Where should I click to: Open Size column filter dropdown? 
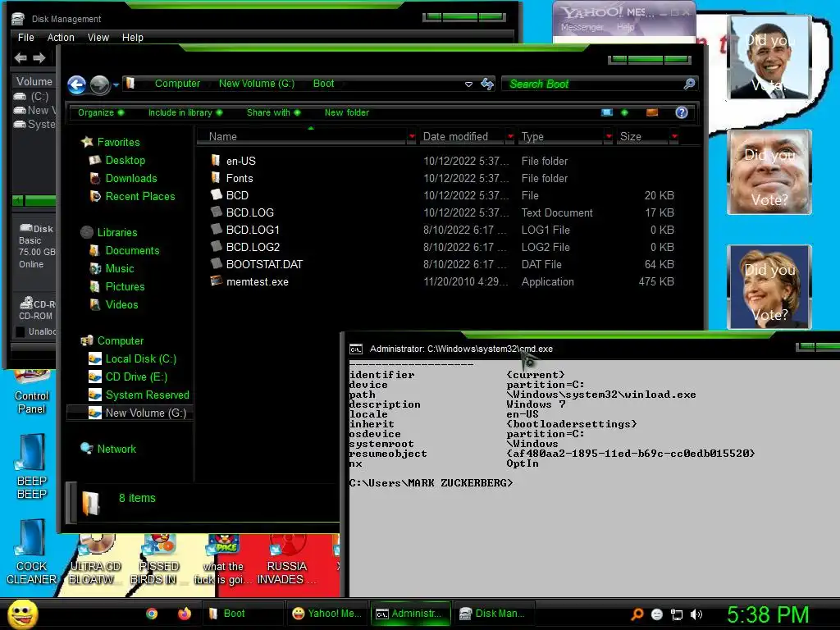[x=674, y=137]
